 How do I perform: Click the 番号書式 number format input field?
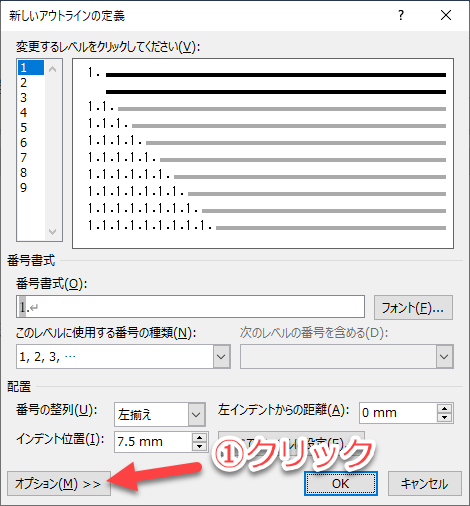click(190, 307)
